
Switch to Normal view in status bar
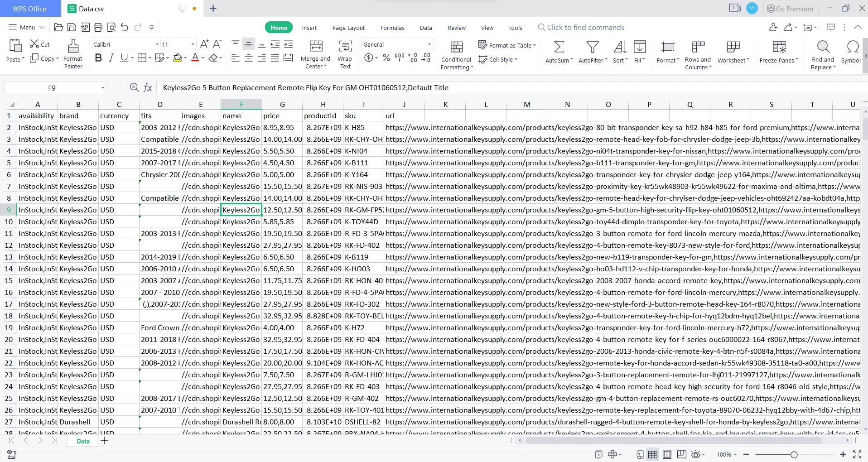[x=653, y=454]
